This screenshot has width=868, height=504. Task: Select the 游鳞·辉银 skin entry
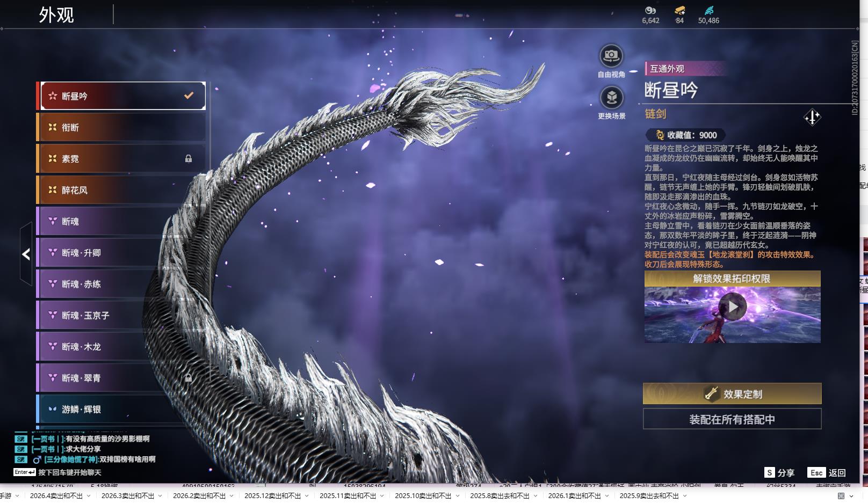pos(121,409)
